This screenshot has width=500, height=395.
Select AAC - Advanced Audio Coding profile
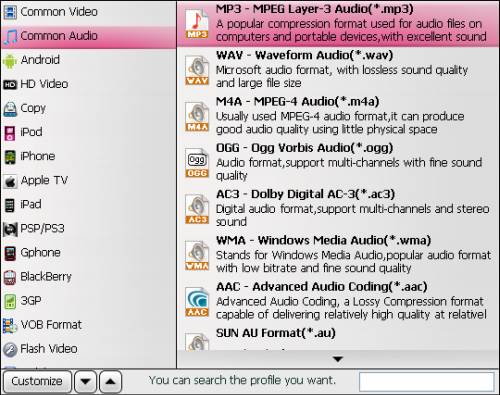coord(338,301)
